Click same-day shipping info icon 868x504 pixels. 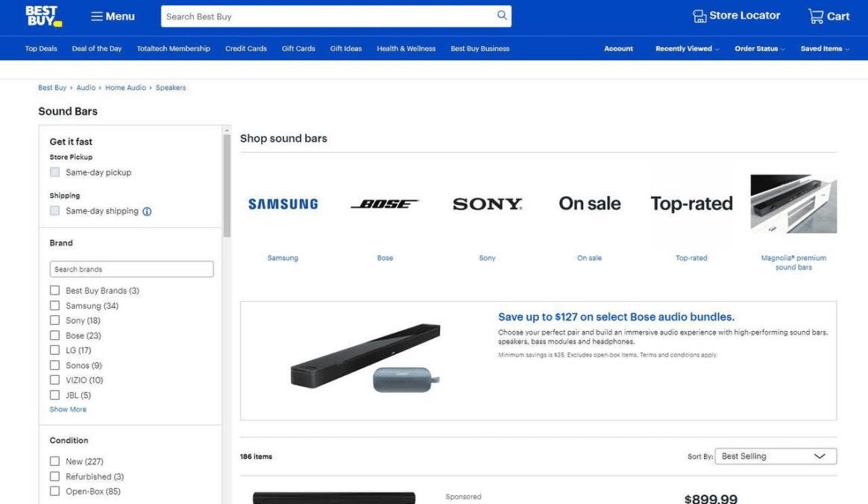click(x=147, y=212)
